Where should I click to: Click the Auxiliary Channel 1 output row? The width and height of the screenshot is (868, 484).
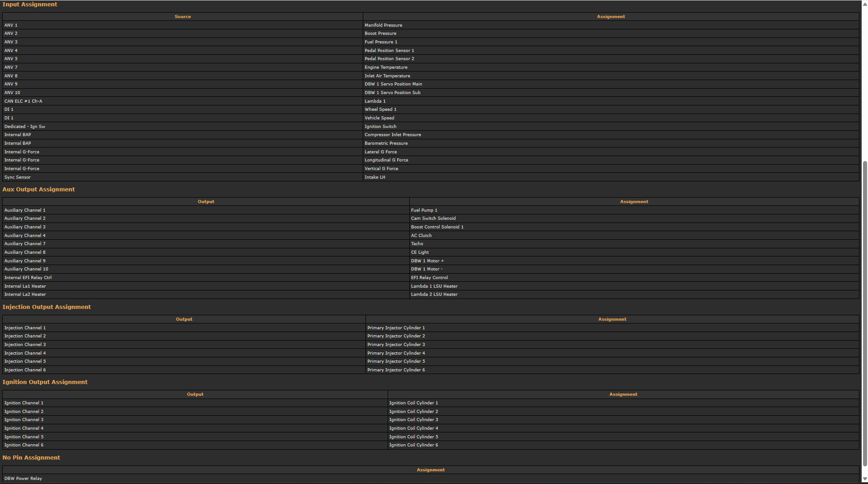tap(25, 210)
